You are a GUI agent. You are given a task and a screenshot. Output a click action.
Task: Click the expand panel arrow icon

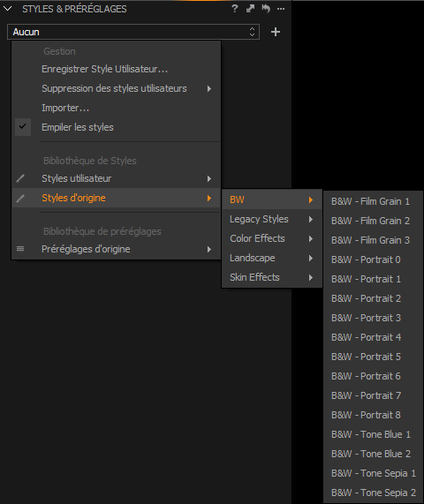tap(250, 9)
